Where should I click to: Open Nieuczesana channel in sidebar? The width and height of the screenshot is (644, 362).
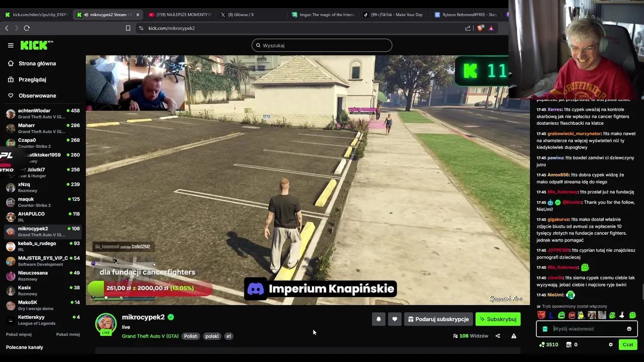coord(43,276)
